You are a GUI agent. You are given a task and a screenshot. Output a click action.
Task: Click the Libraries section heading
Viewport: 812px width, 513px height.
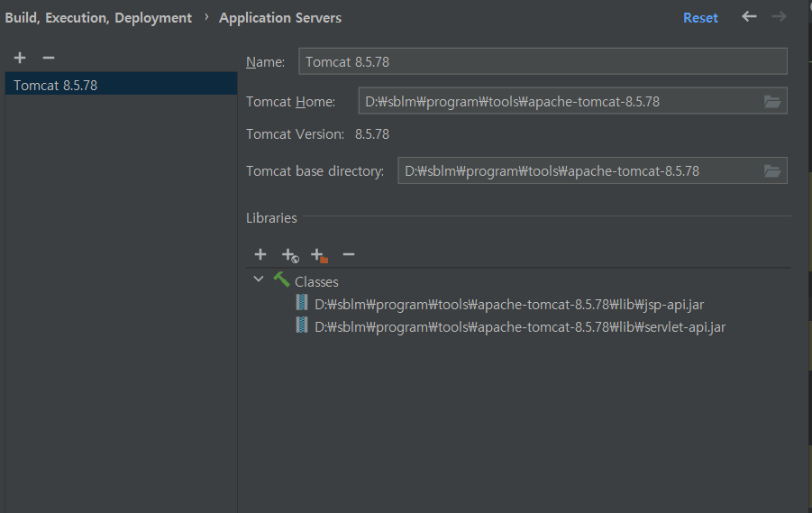click(x=271, y=218)
